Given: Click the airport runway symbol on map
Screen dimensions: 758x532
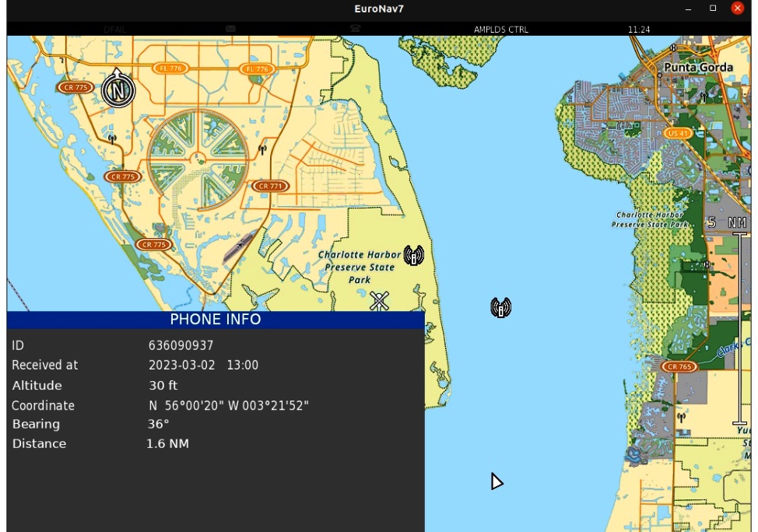Looking at the screenshot, I should click(238, 245).
